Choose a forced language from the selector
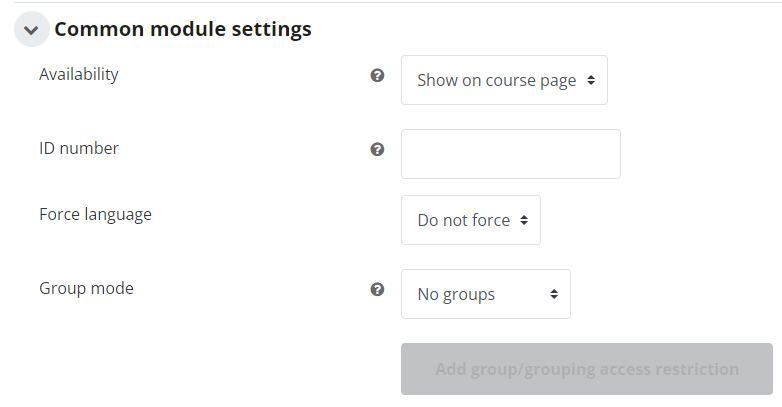Image resolution: width=782 pixels, height=407 pixels. 471,220
